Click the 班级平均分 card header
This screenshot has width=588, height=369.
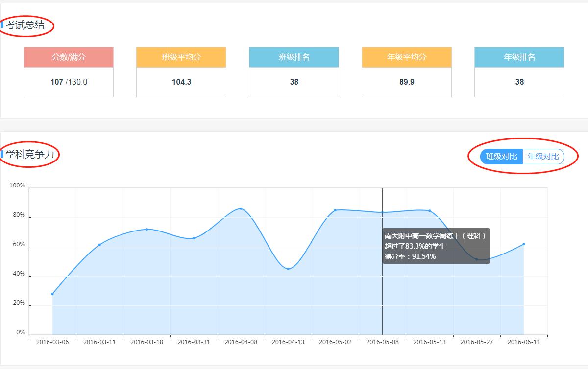(181, 57)
